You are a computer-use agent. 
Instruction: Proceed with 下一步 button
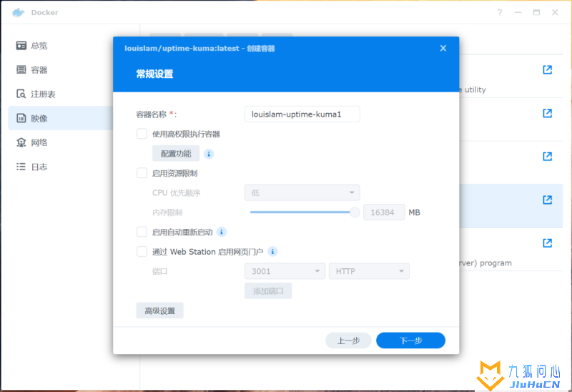coord(410,340)
